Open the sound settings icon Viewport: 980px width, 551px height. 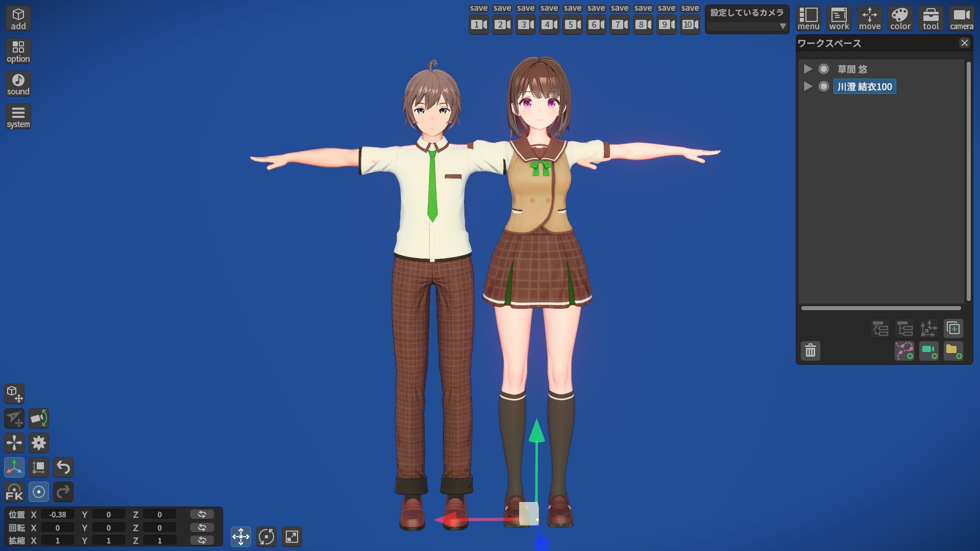[18, 84]
